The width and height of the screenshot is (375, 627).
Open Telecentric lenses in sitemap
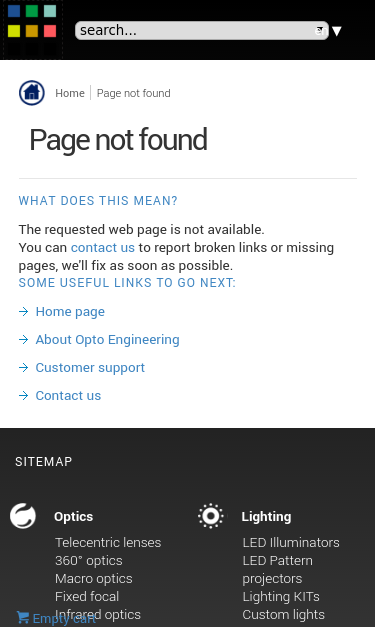click(108, 543)
